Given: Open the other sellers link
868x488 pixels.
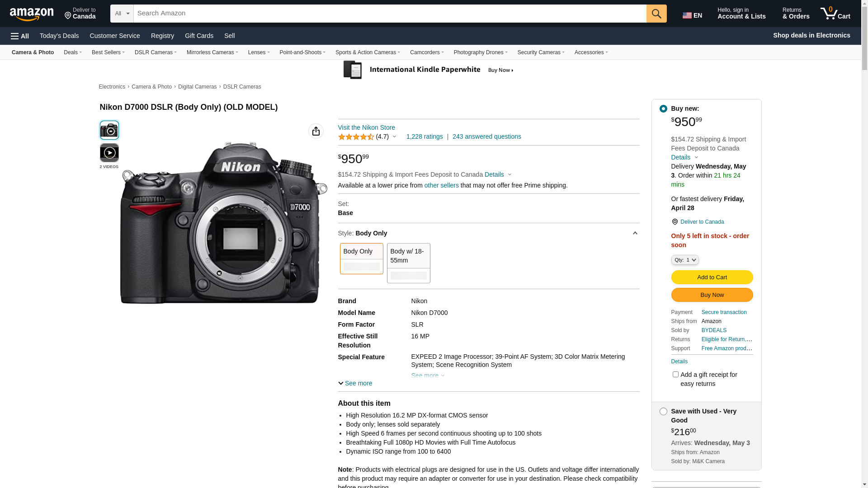Looking at the screenshot, I should point(441,185).
